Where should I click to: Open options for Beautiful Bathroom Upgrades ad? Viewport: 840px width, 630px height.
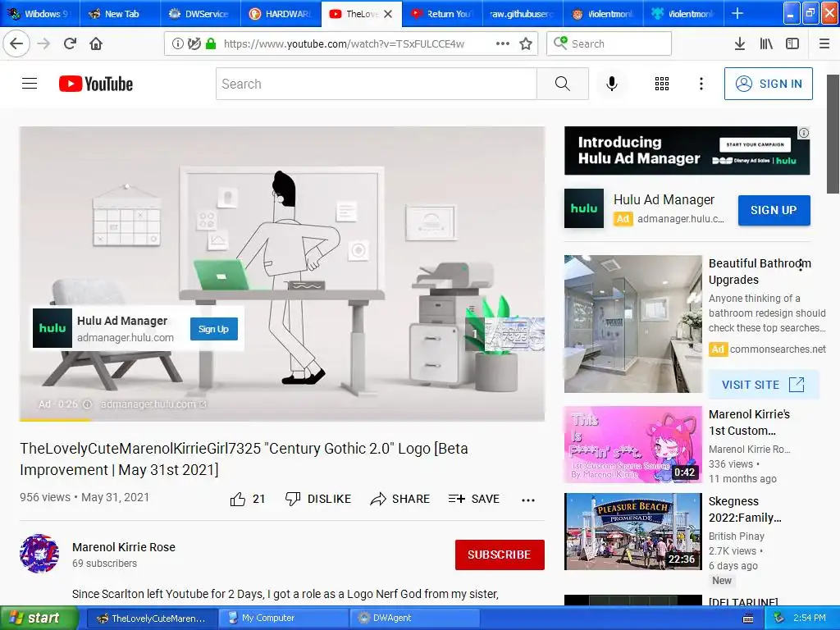801,265
